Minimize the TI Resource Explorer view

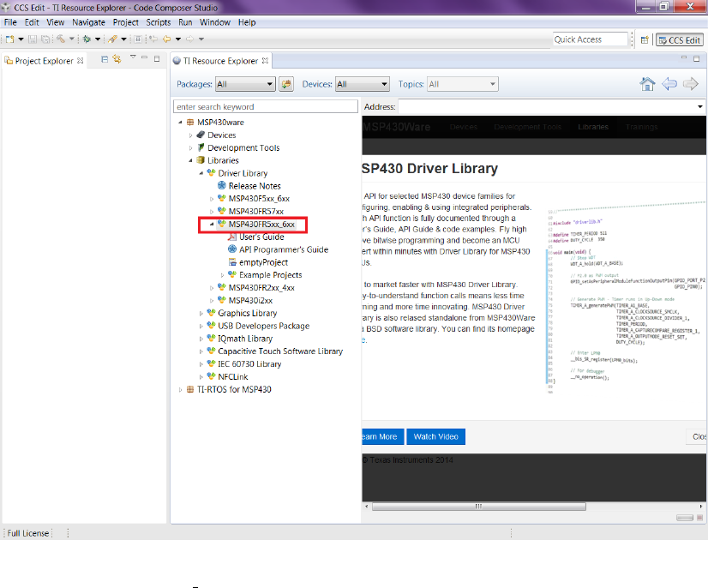tap(684, 57)
